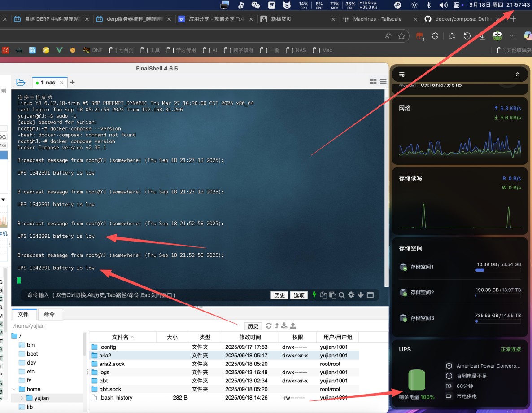Click the 选项 button in command bar

tap(299, 295)
